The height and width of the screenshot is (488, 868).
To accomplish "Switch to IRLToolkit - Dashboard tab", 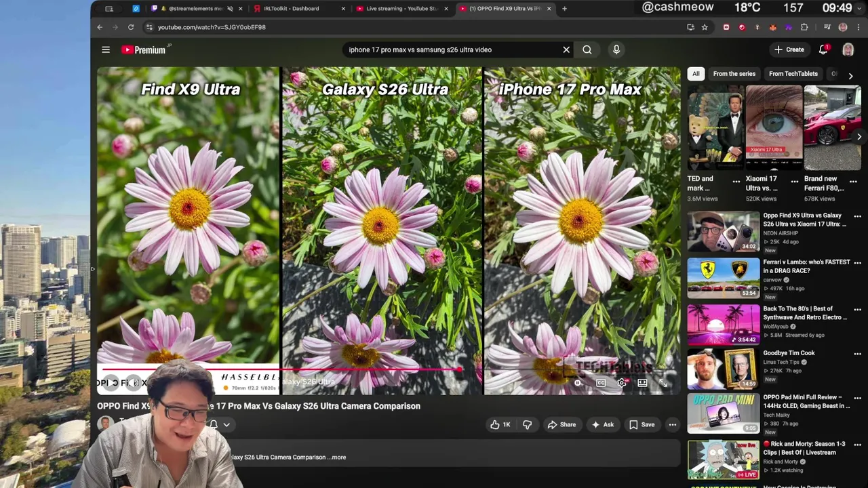I will [x=298, y=9].
